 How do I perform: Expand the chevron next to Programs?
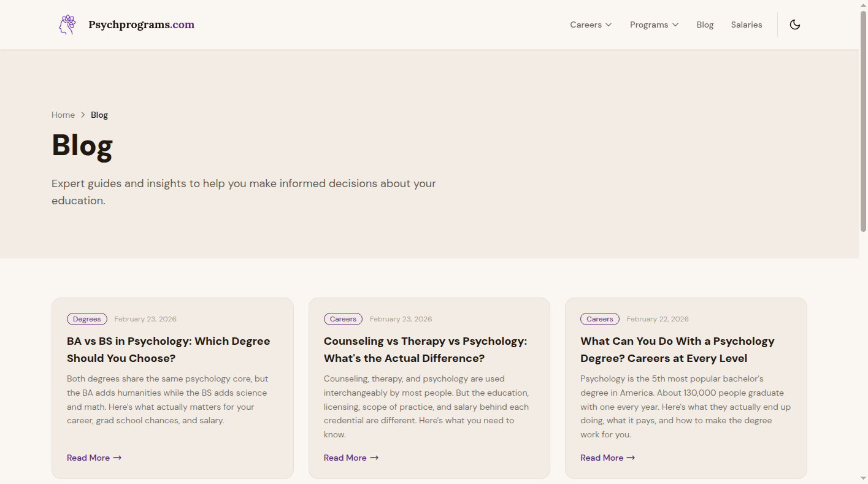[675, 25]
